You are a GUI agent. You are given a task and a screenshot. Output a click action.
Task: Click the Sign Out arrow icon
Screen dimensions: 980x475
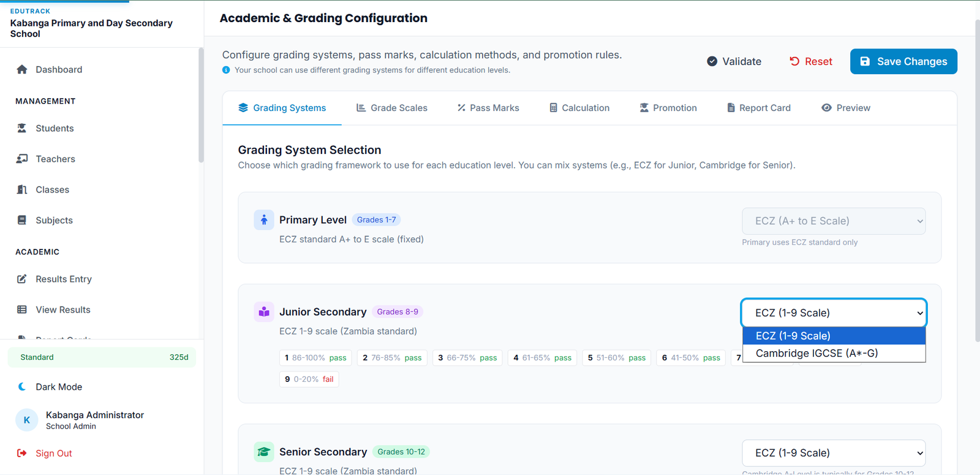pyautogui.click(x=22, y=453)
